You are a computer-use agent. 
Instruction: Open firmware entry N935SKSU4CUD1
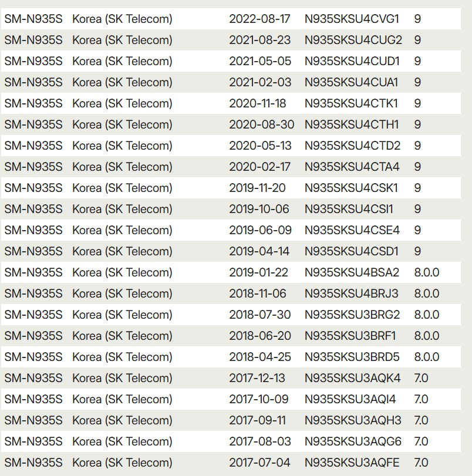pyautogui.click(x=352, y=61)
